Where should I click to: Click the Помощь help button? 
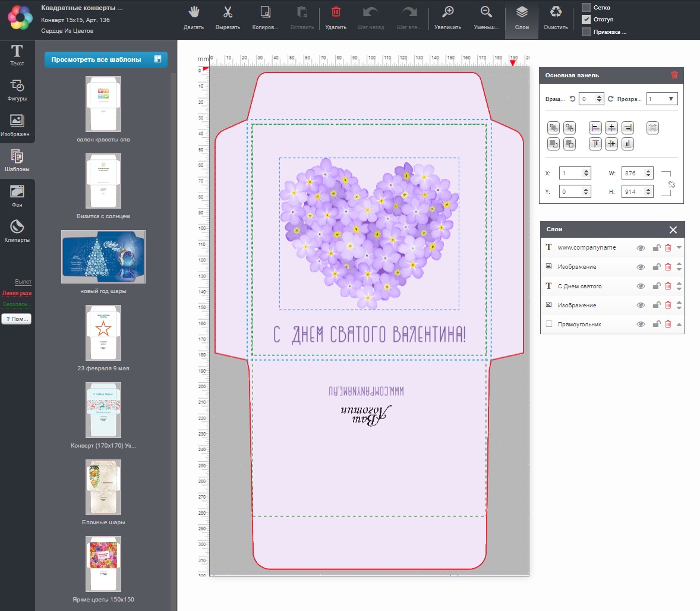(17, 319)
